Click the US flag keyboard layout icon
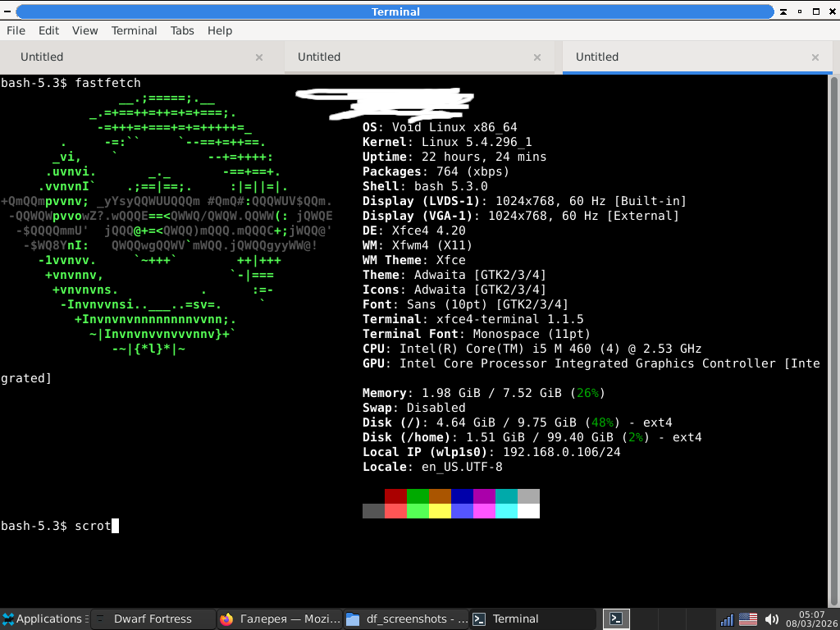Screen dimensions: 840x630 748,619
